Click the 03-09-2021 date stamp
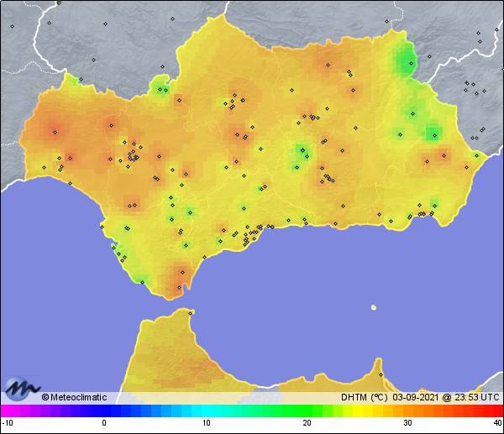The width and height of the screenshot is (504, 434). 415,397
